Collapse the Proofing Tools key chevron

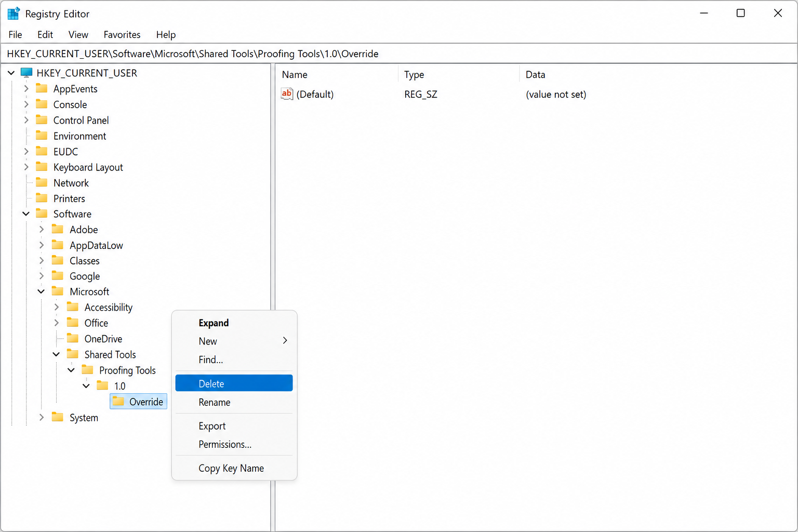pyautogui.click(x=71, y=370)
